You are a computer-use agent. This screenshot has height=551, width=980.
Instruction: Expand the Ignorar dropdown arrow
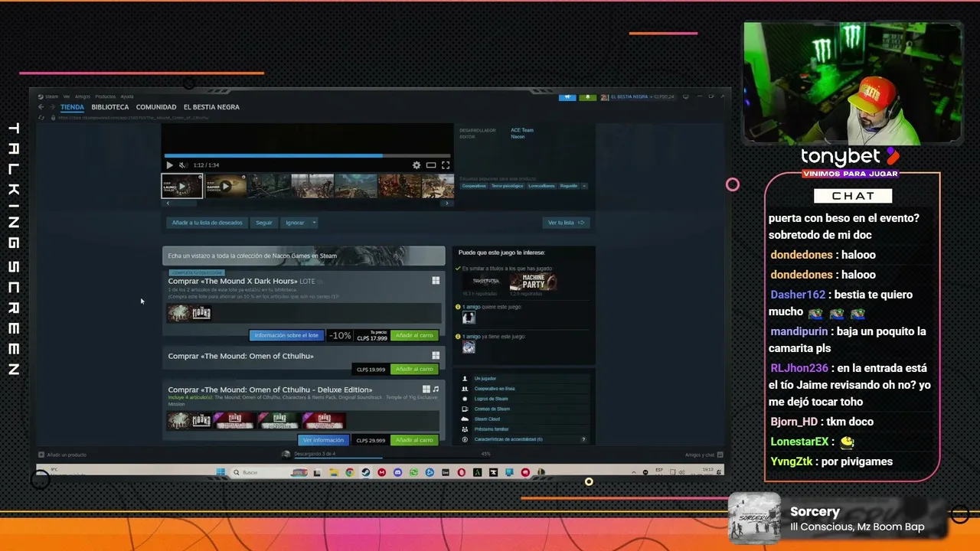pyautogui.click(x=314, y=223)
